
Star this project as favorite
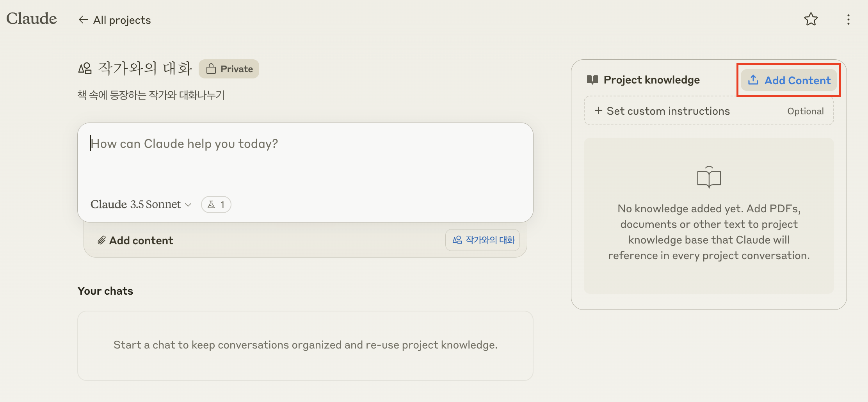pos(811,20)
